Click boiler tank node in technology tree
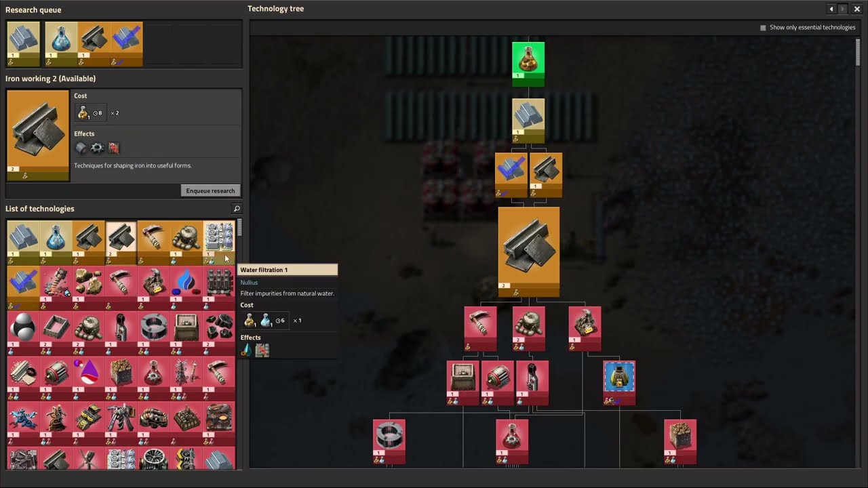 [x=529, y=329]
